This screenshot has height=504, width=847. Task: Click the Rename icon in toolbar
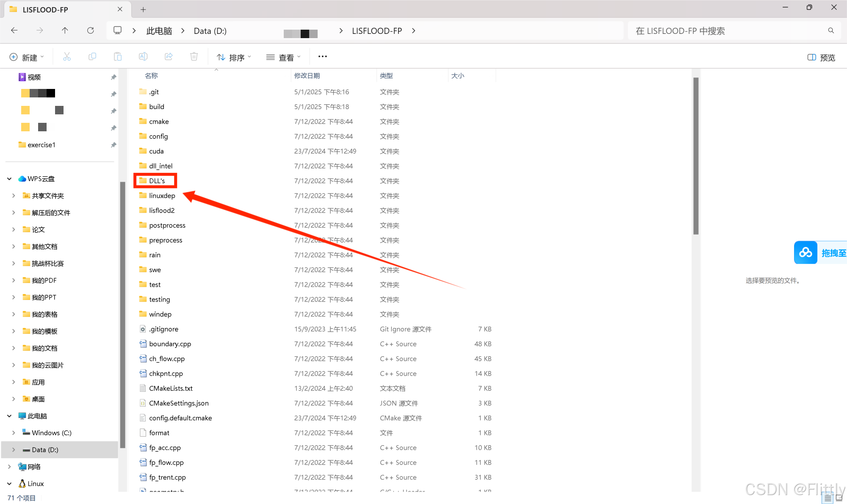[143, 57]
